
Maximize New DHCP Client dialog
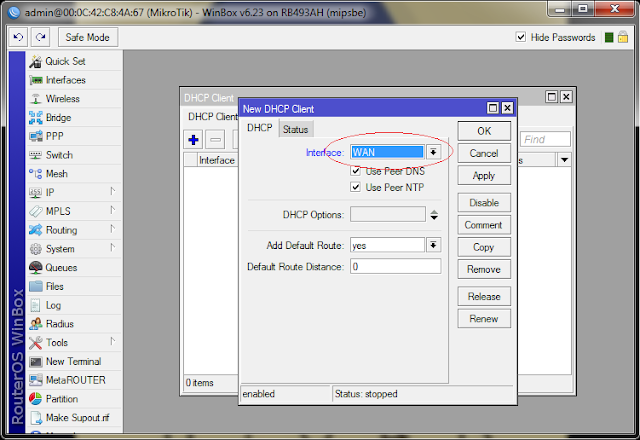click(x=493, y=108)
